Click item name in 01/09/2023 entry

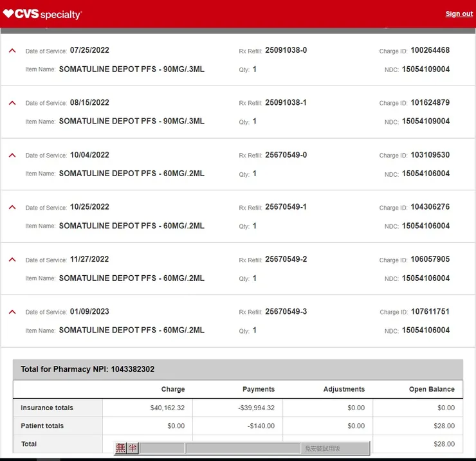click(131, 330)
